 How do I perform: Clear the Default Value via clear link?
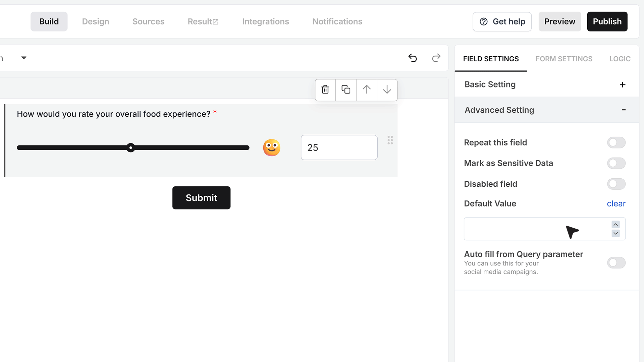click(616, 204)
